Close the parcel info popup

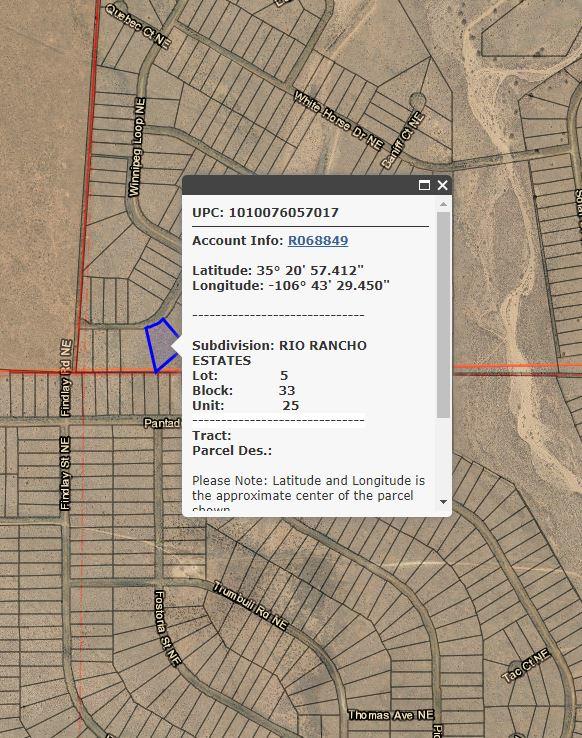442,185
